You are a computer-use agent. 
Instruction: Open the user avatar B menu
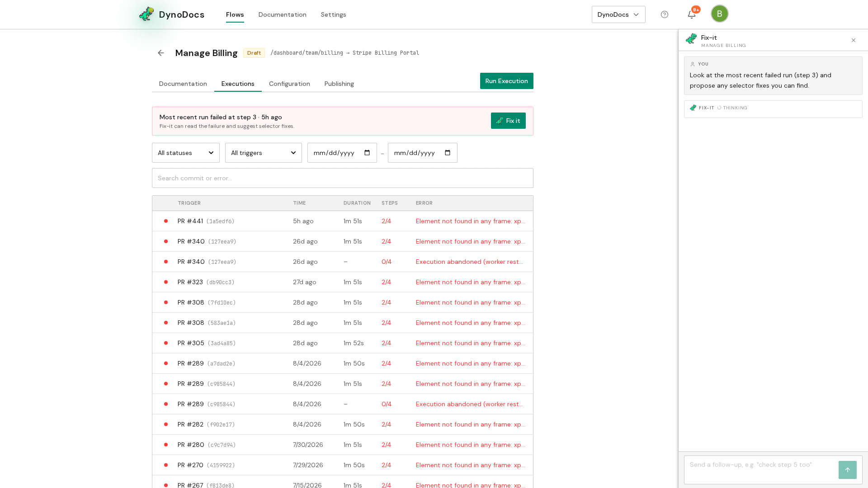(720, 14)
